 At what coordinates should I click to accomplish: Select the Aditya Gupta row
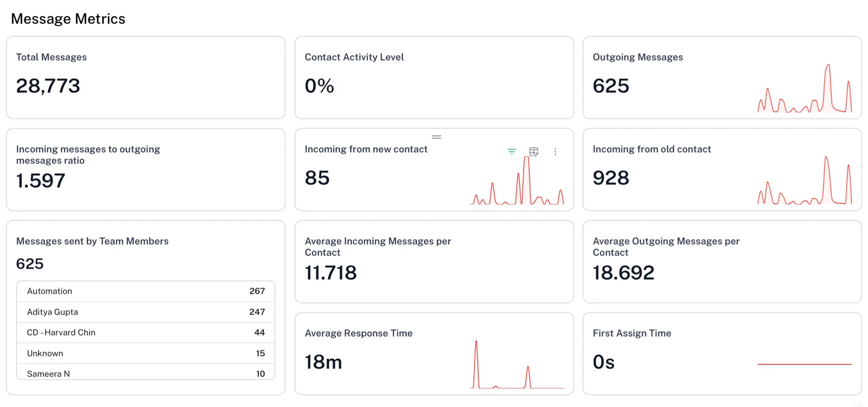pos(145,312)
